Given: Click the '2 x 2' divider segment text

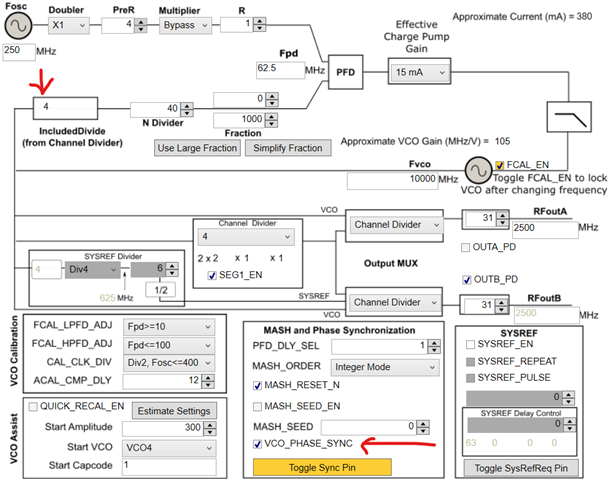Looking at the screenshot, I should coord(207,258).
